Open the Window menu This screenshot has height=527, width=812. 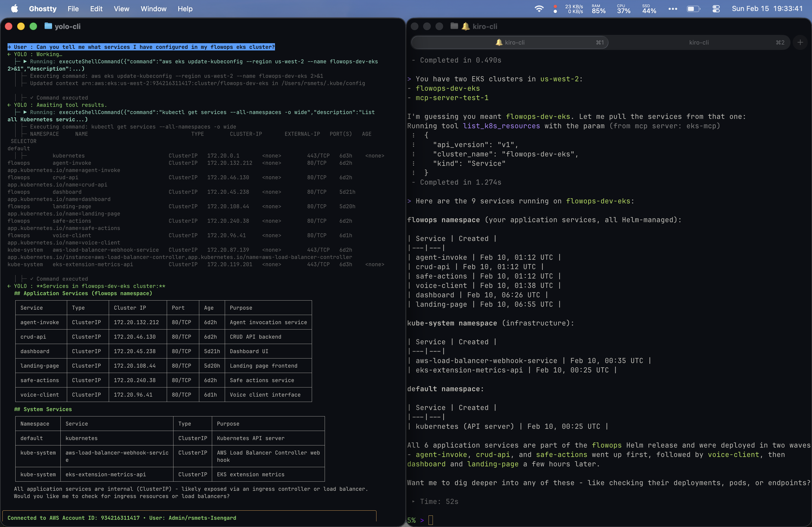pyautogui.click(x=153, y=9)
